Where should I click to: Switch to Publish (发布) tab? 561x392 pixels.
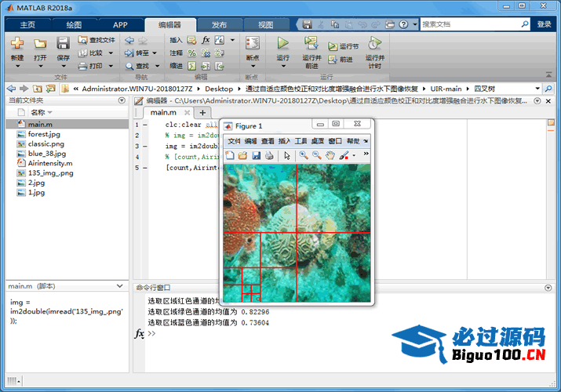click(220, 24)
